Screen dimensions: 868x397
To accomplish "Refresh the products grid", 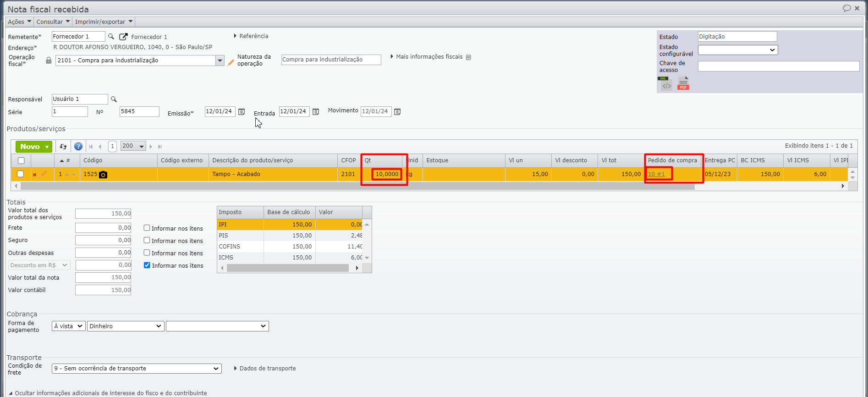I will pyautogui.click(x=63, y=147).
